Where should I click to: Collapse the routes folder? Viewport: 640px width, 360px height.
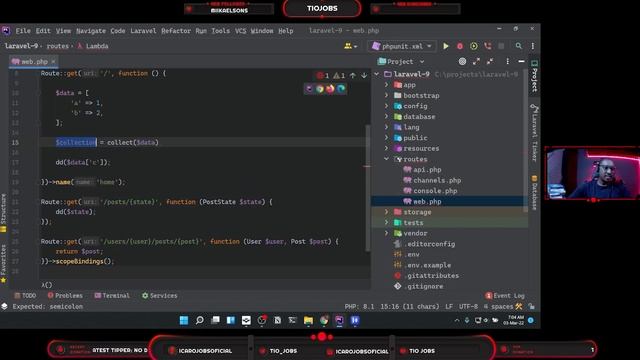tap(387, 159)
